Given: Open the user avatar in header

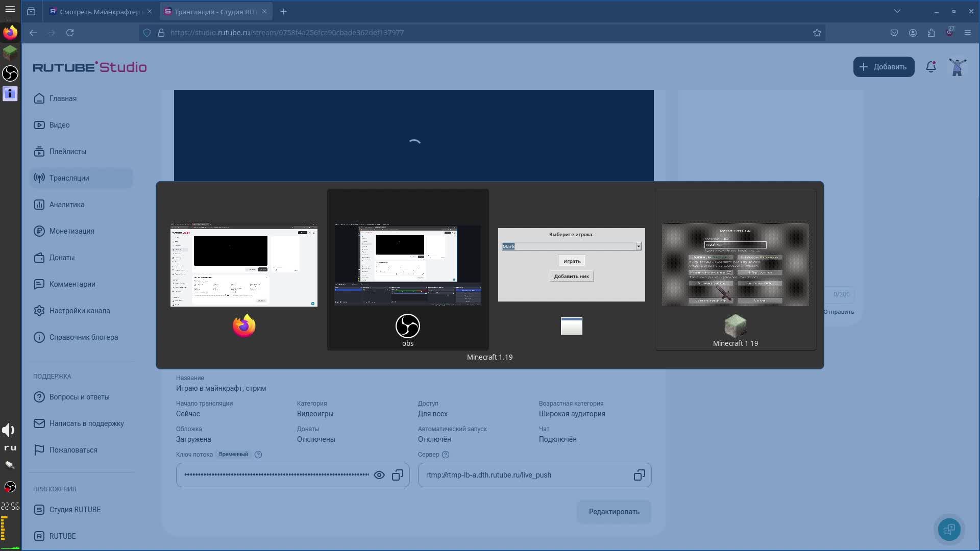Looking at the screenshot, I should [x=957, y=67].
